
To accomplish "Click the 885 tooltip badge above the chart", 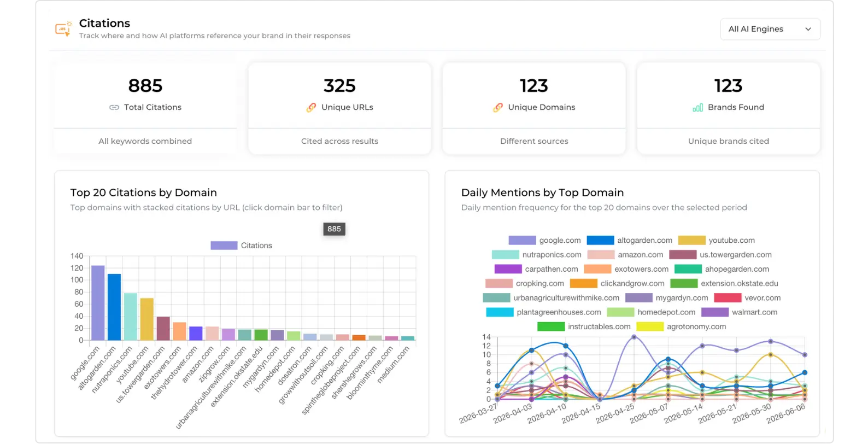I will coord(334,229).
